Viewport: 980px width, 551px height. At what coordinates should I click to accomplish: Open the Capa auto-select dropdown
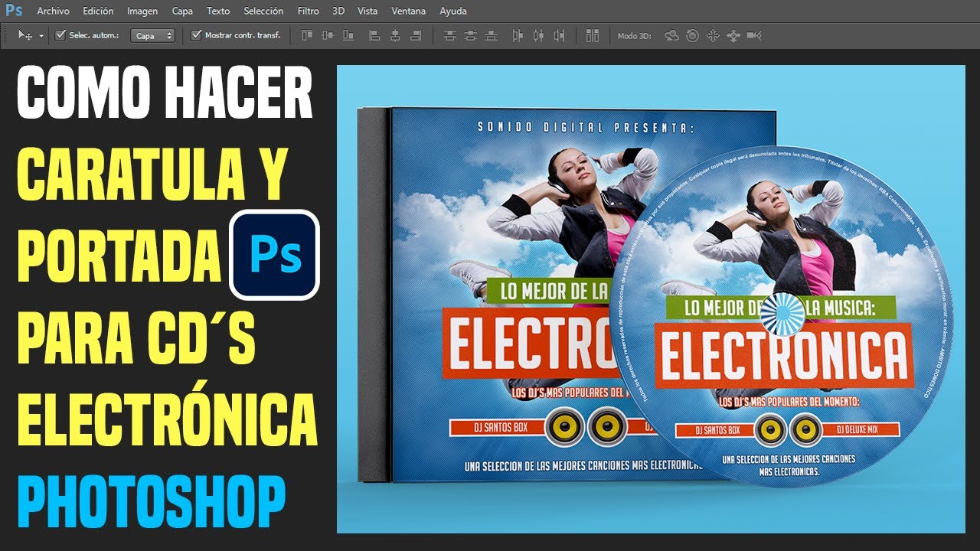pos(152,35)
